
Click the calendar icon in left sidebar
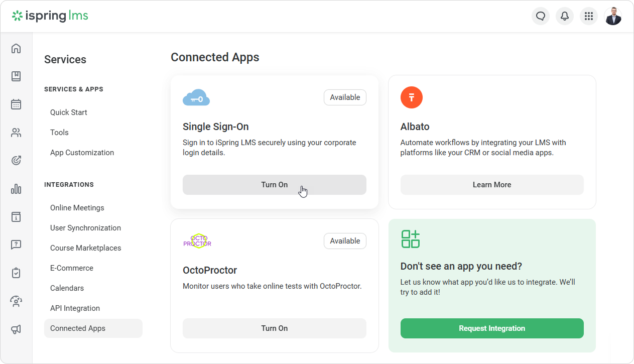click(16, 104)
